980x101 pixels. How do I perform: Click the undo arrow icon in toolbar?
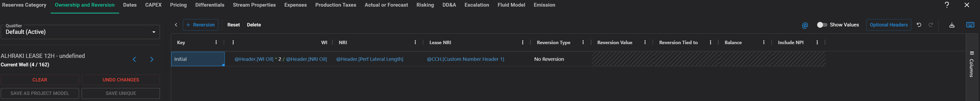919,25
